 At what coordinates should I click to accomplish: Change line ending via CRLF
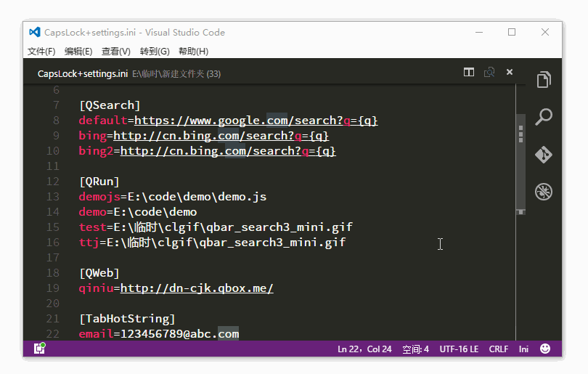tap(499, 349)
